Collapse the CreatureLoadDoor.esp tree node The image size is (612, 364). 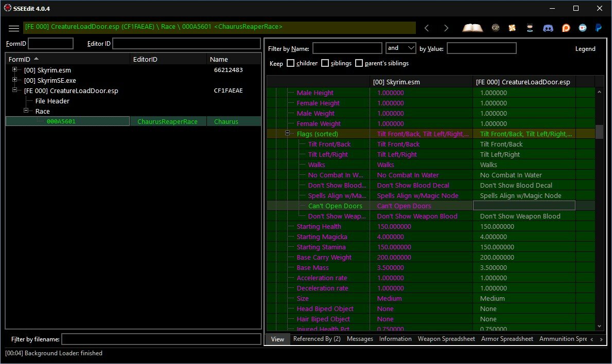click(x=14, y=90)
